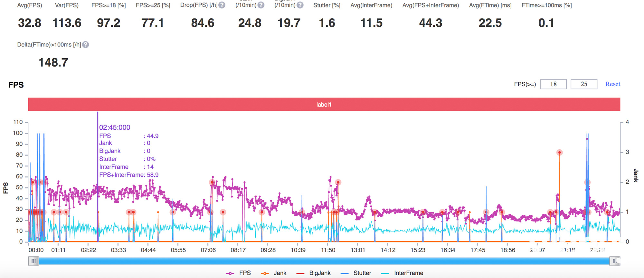Select Stutter [%] value 1.6
This screenshot has width=644, height=278.
327,23
